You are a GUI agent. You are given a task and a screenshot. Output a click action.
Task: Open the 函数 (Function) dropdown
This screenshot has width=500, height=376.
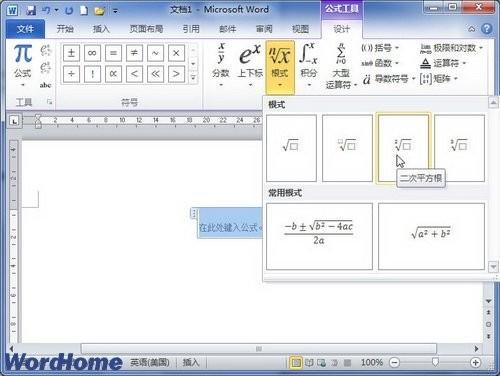pos(380,63)
